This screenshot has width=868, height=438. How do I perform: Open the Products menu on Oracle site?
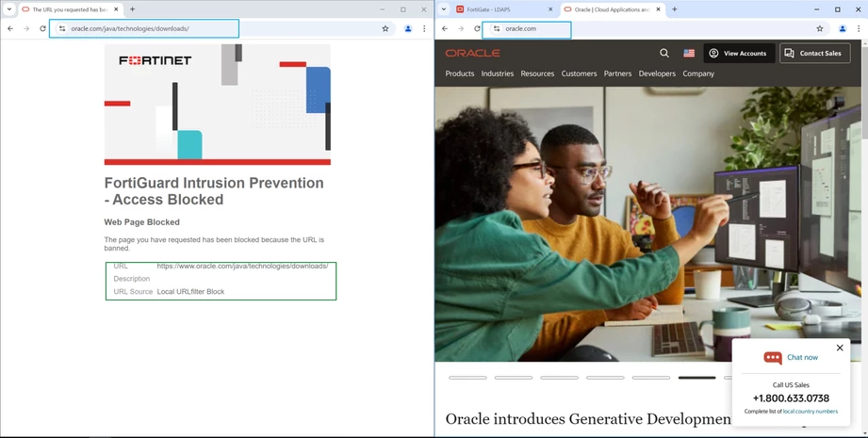coord(460,73)
